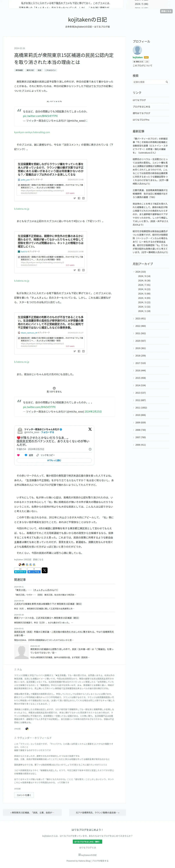175x868 pixels.
Task: Click the B!ブックマーク button
Action: point(20,572)
